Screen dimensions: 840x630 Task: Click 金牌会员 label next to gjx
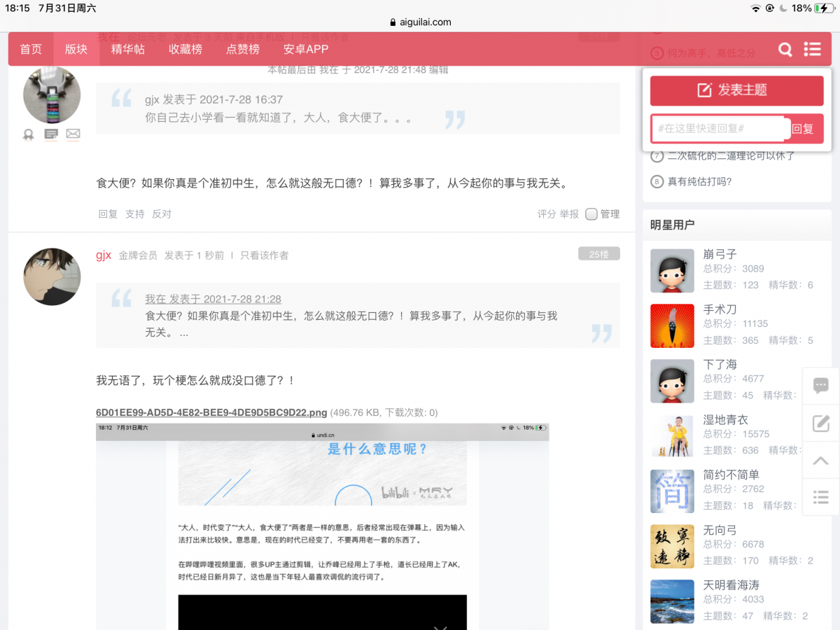[x=138, y=255]
